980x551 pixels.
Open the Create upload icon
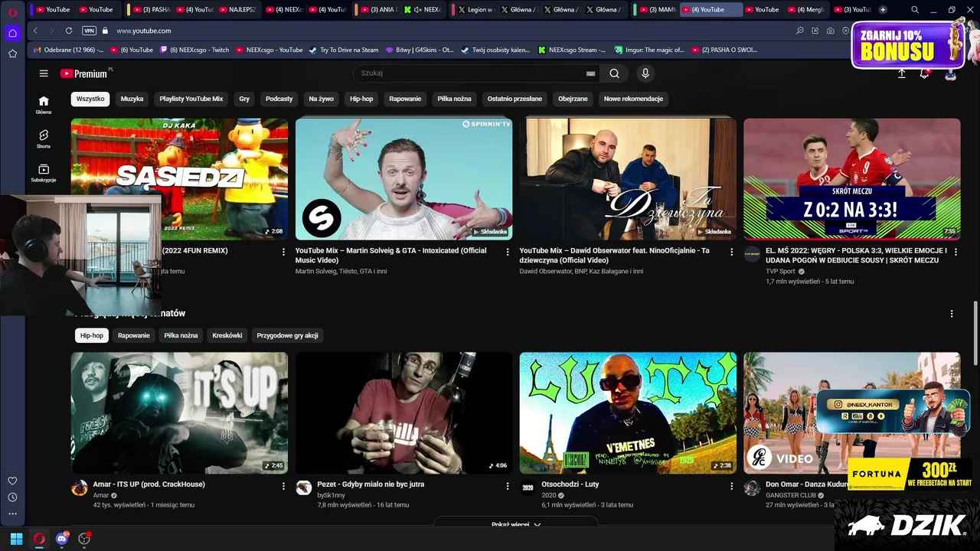[x=902, y=73]
